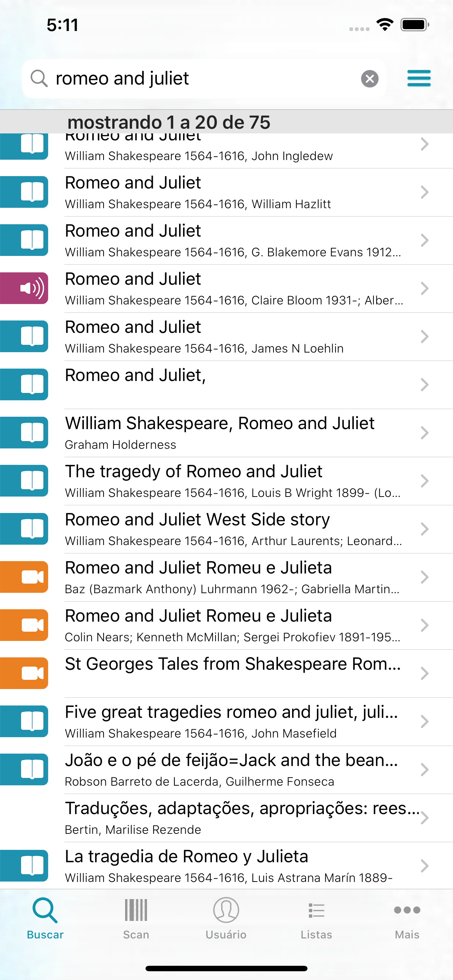This screenshot has width=453, height=980.
Task: Open 'William Shakespeare, Romeo and Juliet' title
Action: click(220, 423)
